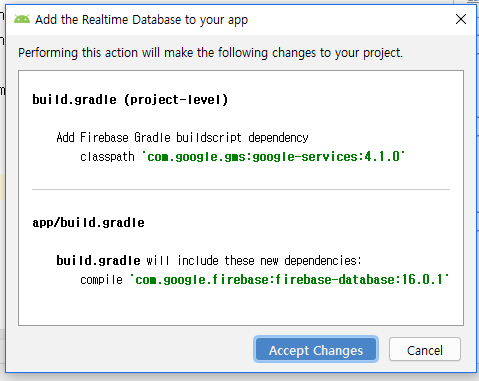The image size is (479, 381).
Task: Click the green google-services:4.1.0 dependency string
Action: coord(273,156)
